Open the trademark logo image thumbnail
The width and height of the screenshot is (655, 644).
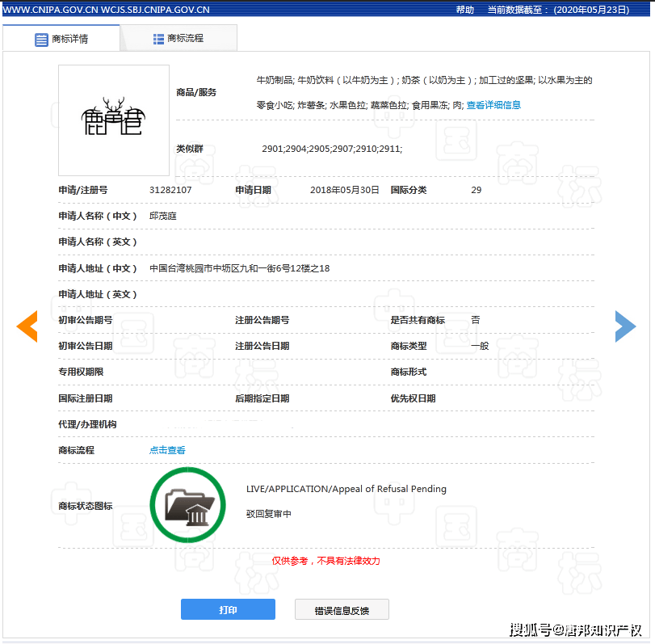point(114,120)
